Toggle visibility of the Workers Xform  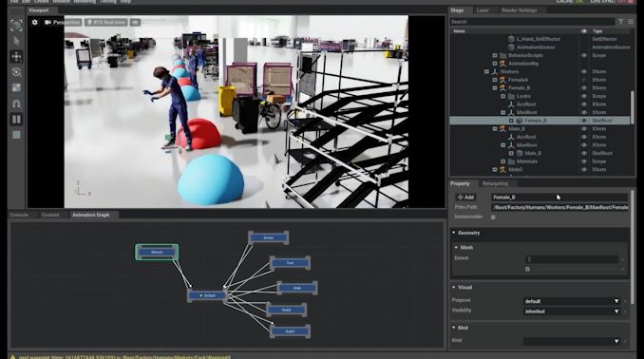(584, 71)
